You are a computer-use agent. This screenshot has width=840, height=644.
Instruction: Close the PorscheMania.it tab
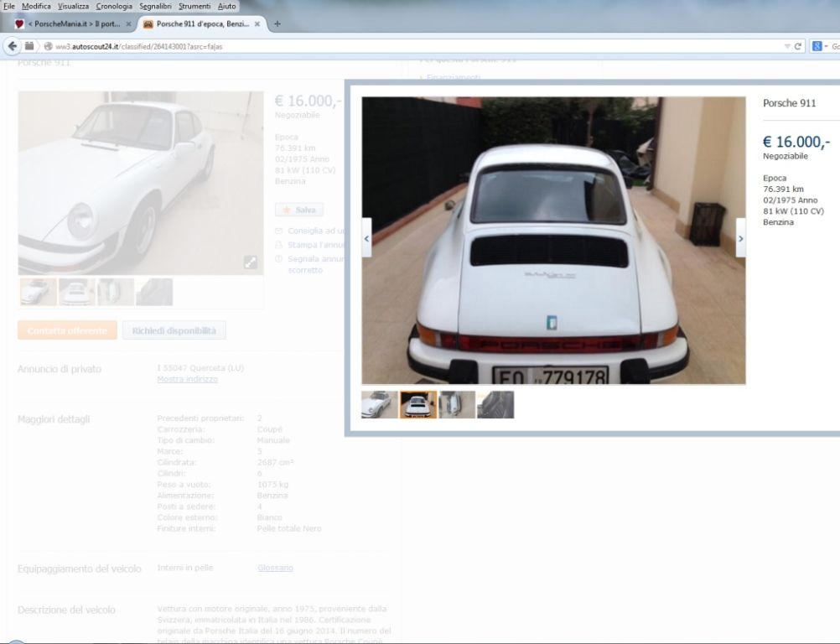pyautogui.click(x=128, y=24)
